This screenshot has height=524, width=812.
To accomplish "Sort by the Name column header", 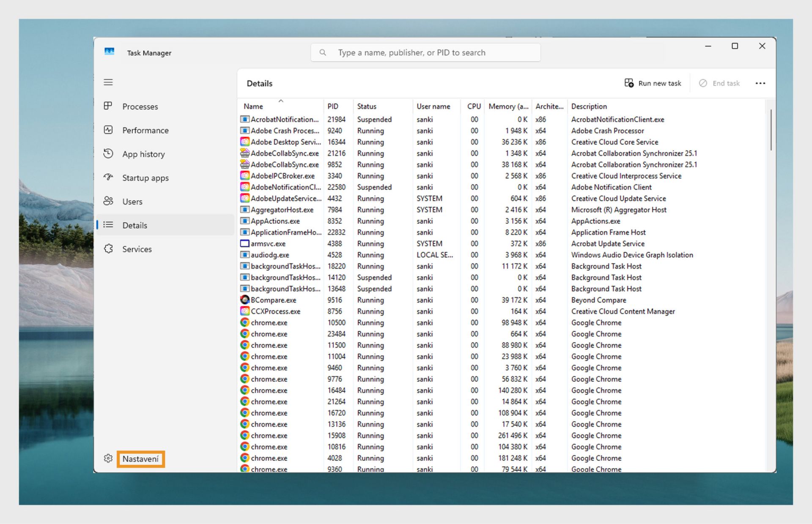I will point(253,106).
